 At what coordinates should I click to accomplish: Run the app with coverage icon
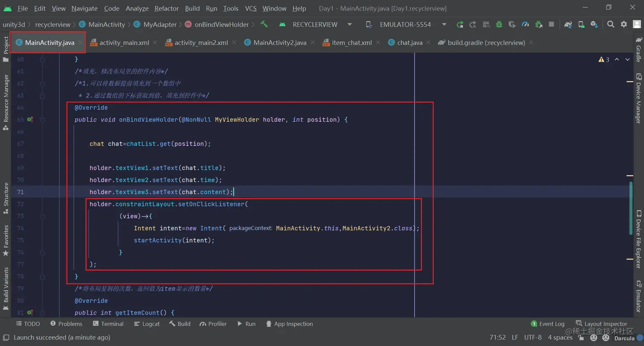512,25
